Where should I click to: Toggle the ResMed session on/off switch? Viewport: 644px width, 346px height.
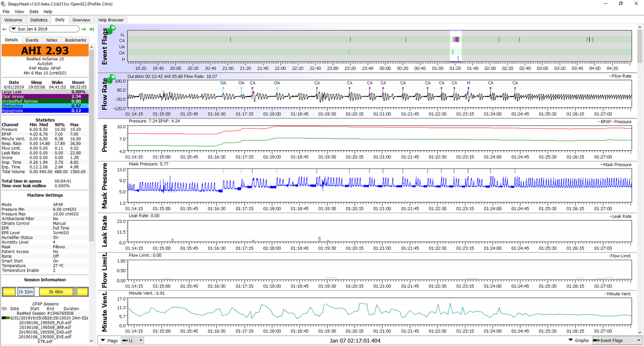pos(5,318)
